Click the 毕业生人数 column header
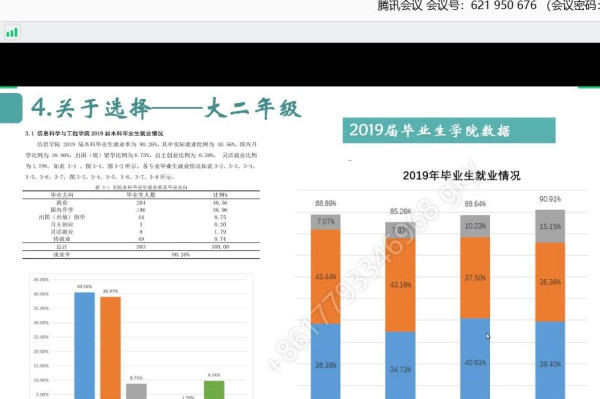Image resolution: width=600 pixels, height=399 pixels. pos(141,195)
